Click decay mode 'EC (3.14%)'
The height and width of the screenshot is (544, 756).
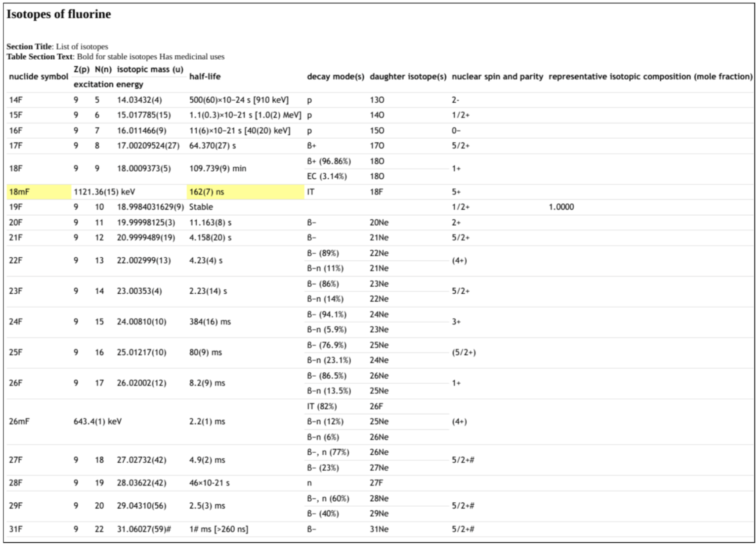[x=327, y=177]
